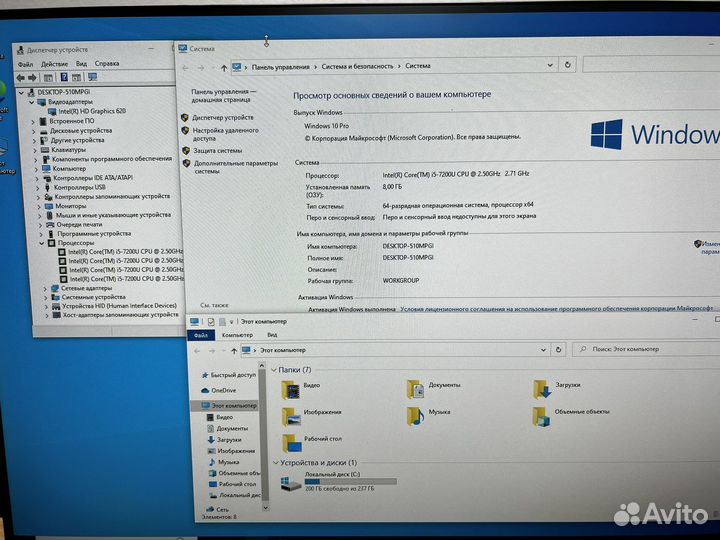Image resolution: width=720 pixels, height=540 pixels.
Task: Click up arrow in Система window
Action: 224,68
